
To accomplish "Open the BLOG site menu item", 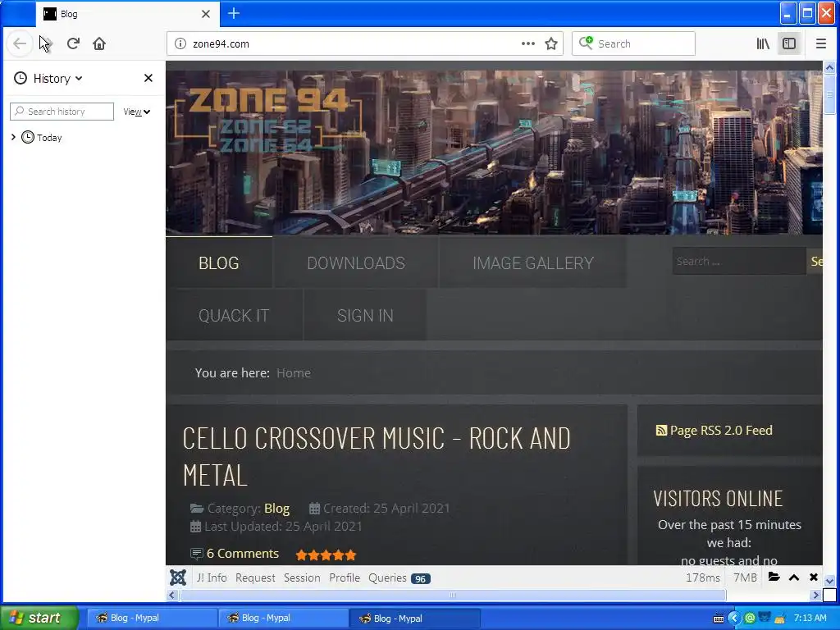I will tap(218, 262).
